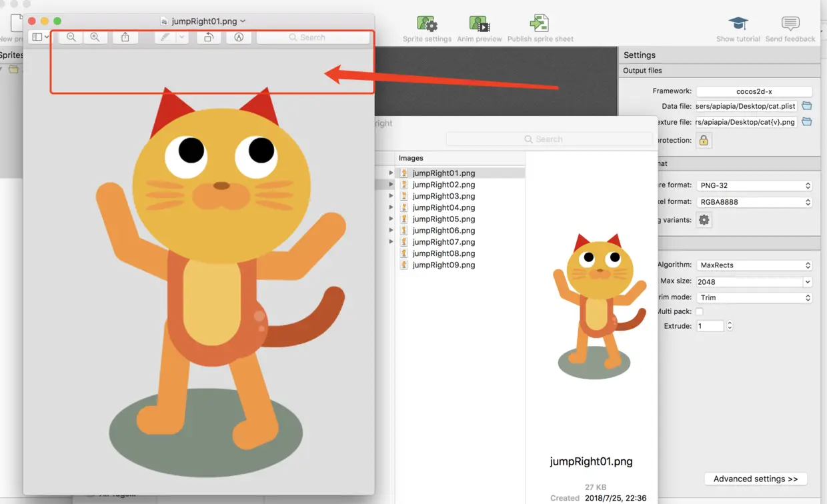Click Publish sprite sheet button

pos(540,29)
